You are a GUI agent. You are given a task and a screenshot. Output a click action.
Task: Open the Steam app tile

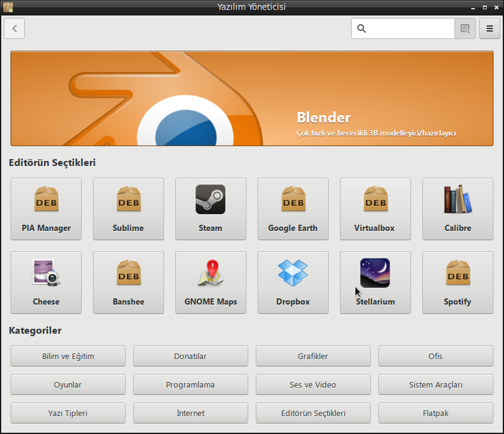[211, 209]
